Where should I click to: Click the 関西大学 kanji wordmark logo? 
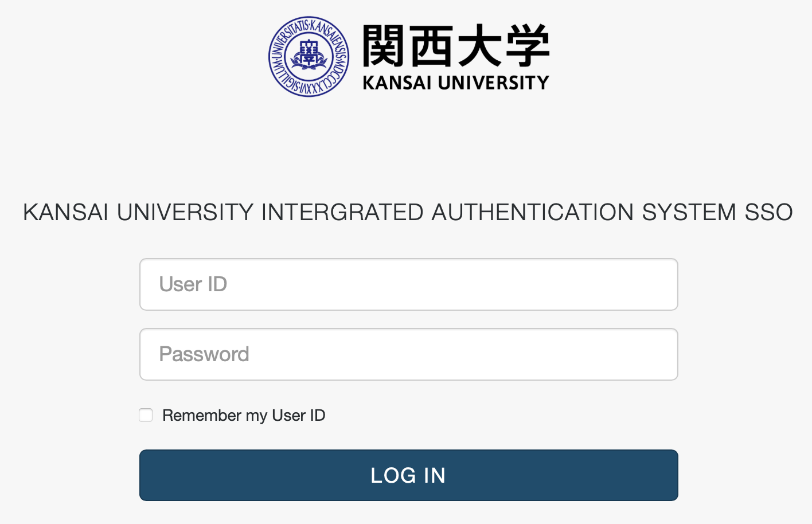click(x=456, y=46)
